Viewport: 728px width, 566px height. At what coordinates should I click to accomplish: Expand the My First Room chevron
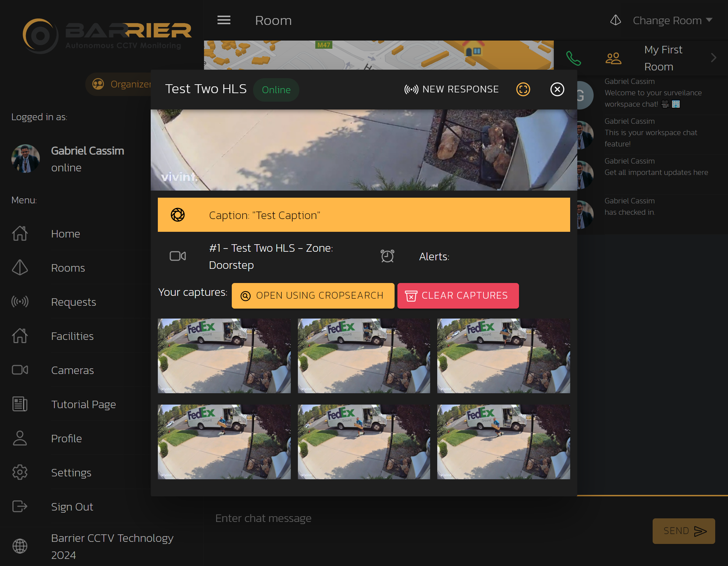click(x=713, y=58)
